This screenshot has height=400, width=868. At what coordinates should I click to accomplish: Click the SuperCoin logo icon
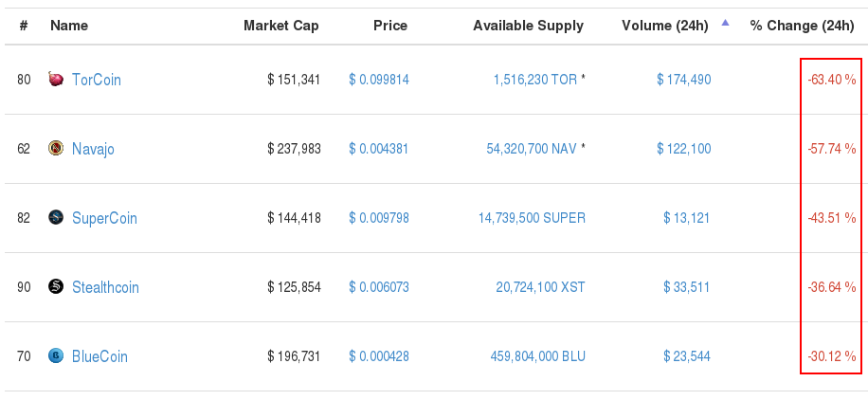point(56,217)
